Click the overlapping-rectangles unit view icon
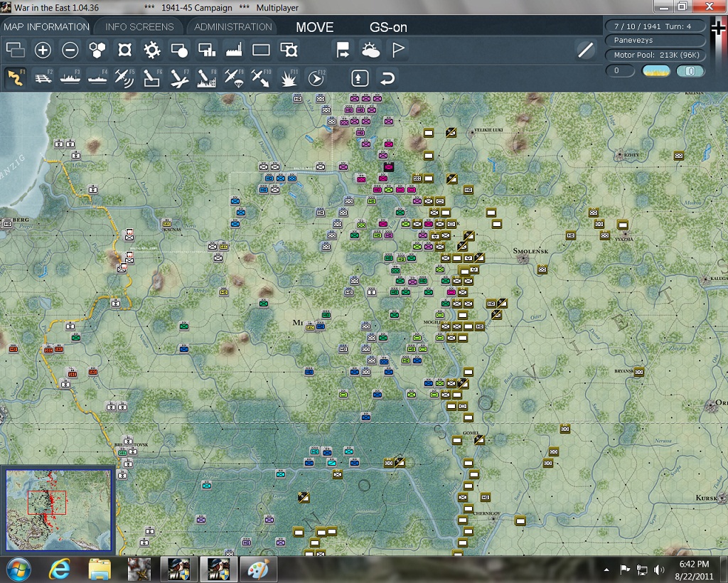This screenshot has width=728, height=583. pos(16,50)
